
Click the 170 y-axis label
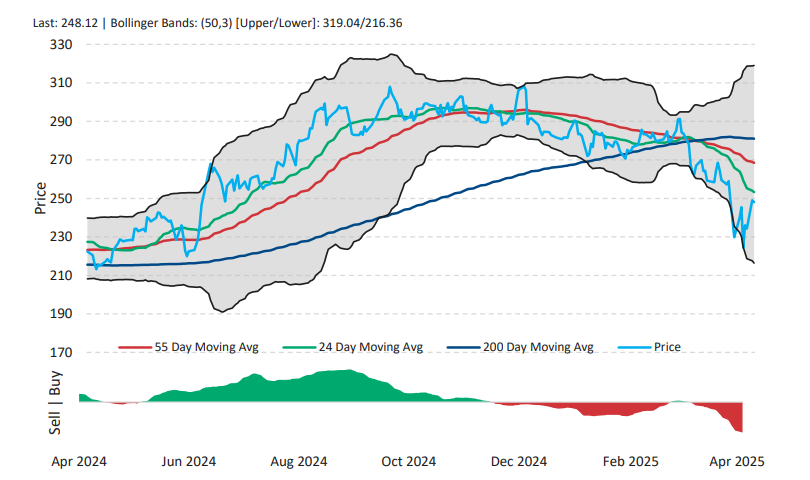[x=61, y=352]
